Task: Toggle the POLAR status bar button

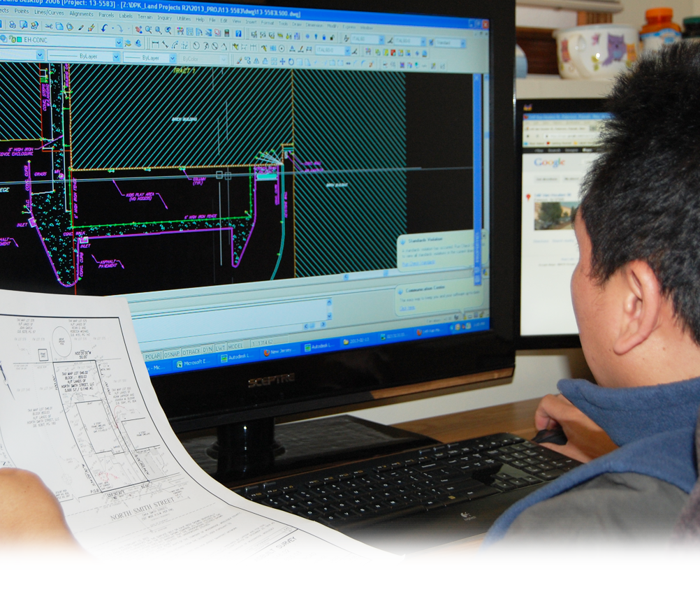Action: coord(153,356)
